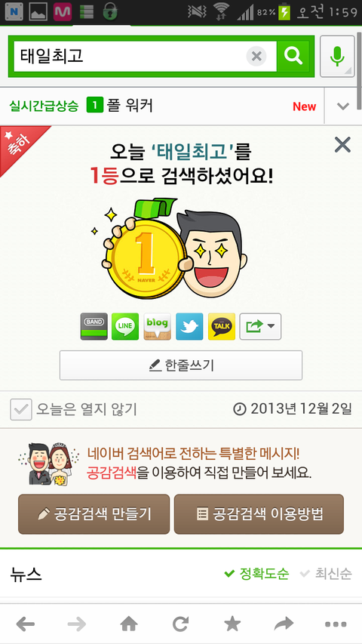Expand the 실시간급상승 chevron

pyautogui.click(x=342, y=106)
